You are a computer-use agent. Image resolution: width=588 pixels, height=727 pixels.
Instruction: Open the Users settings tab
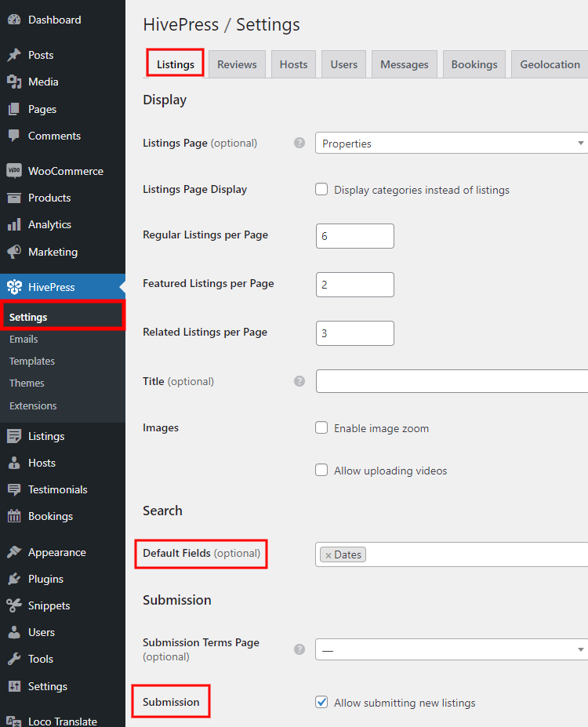coord(344,64)
